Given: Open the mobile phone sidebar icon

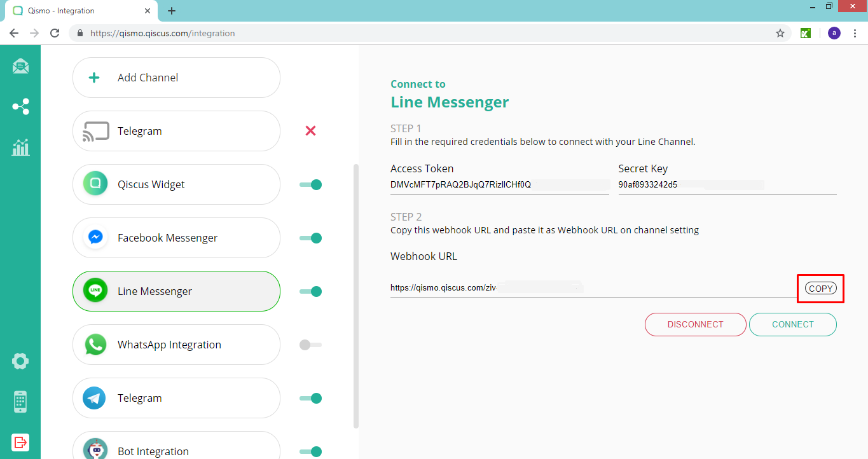Looking at the screenshot, I should pos(20,402).
